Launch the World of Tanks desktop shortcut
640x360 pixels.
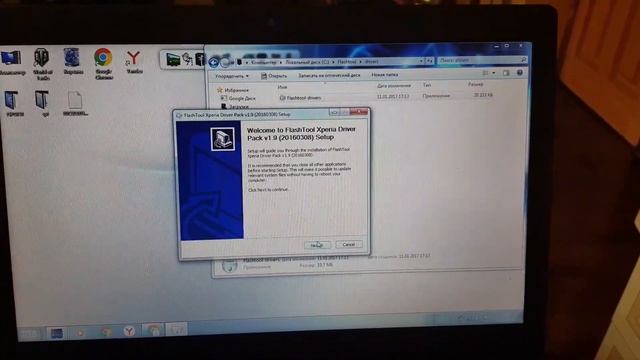42,64
